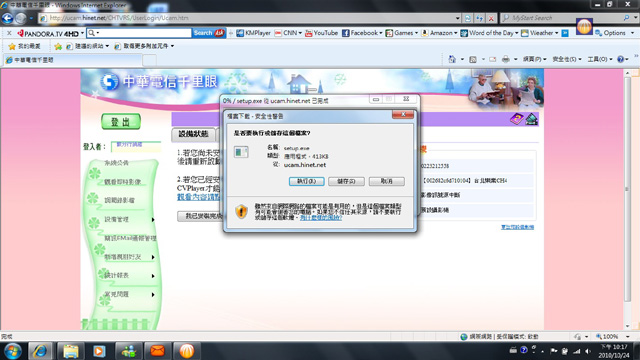Click the blue toolbar overflow chevron icon
The height and width of the screenshot is (360, 640).
565,33
